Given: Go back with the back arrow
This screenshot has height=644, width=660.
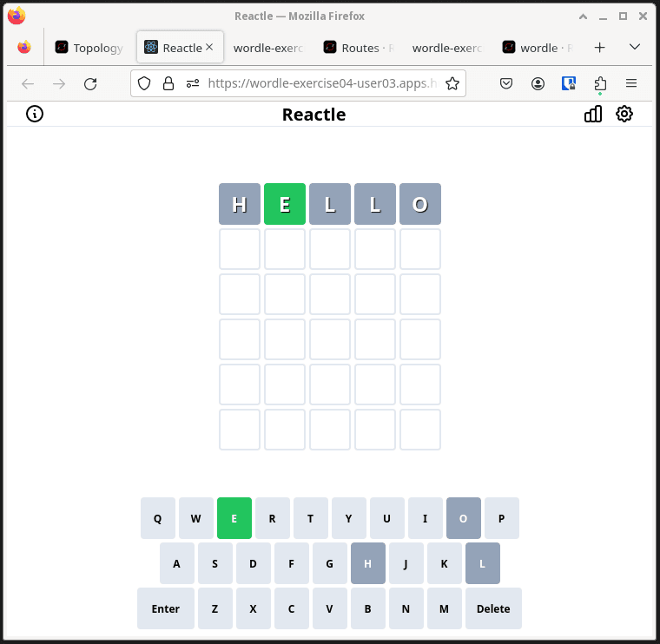Looking at the screenshot, I should pos(28,84).
